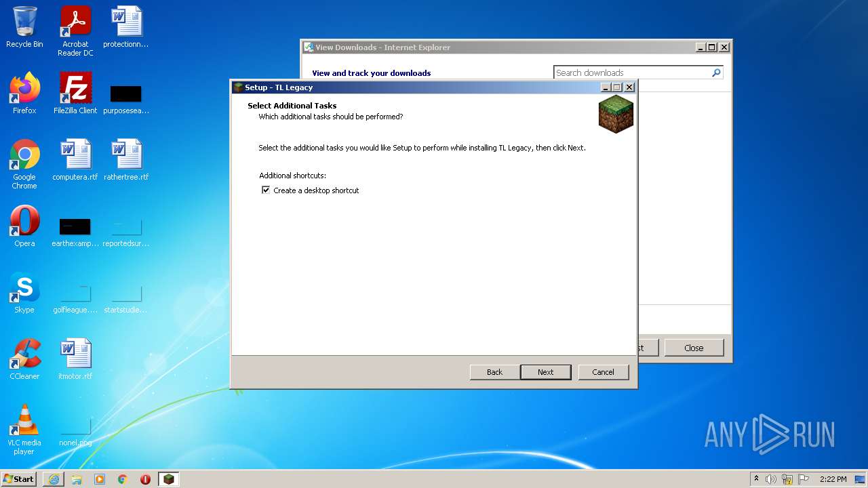Click the Show desktop button
Viewport: 868px width, 488px height.
[861, 479]
